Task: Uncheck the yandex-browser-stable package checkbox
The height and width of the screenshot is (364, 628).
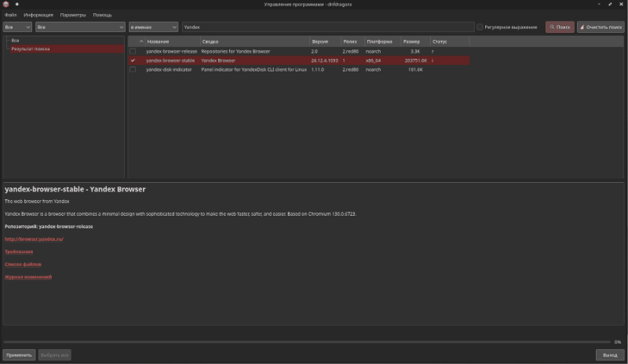Action: coord(133,60)
